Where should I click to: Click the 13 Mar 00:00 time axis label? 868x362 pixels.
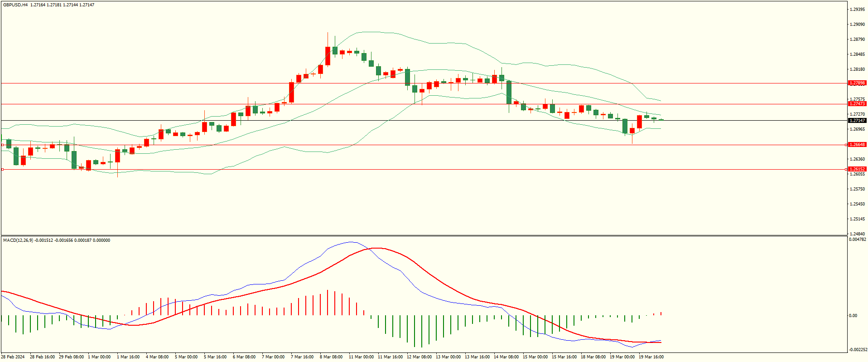(448, 357)
